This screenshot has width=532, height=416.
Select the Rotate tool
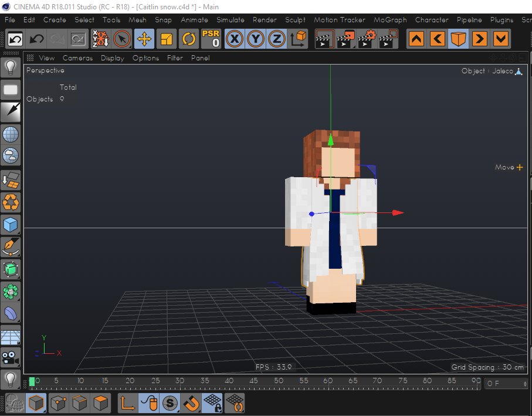189,39
